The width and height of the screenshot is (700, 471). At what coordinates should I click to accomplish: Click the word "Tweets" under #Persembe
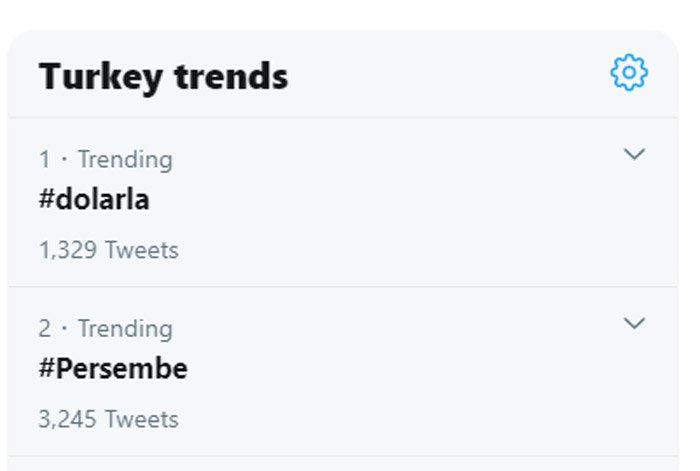click(142, 419)
